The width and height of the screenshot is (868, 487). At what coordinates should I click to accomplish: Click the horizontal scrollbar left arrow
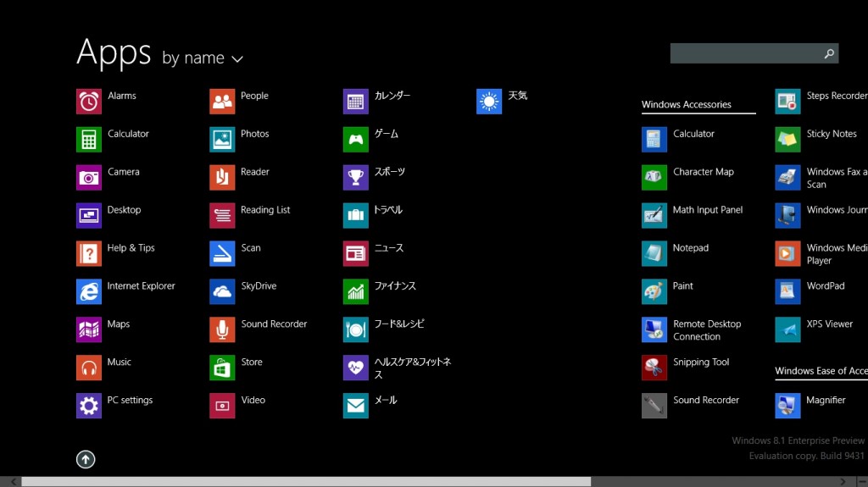14,482
